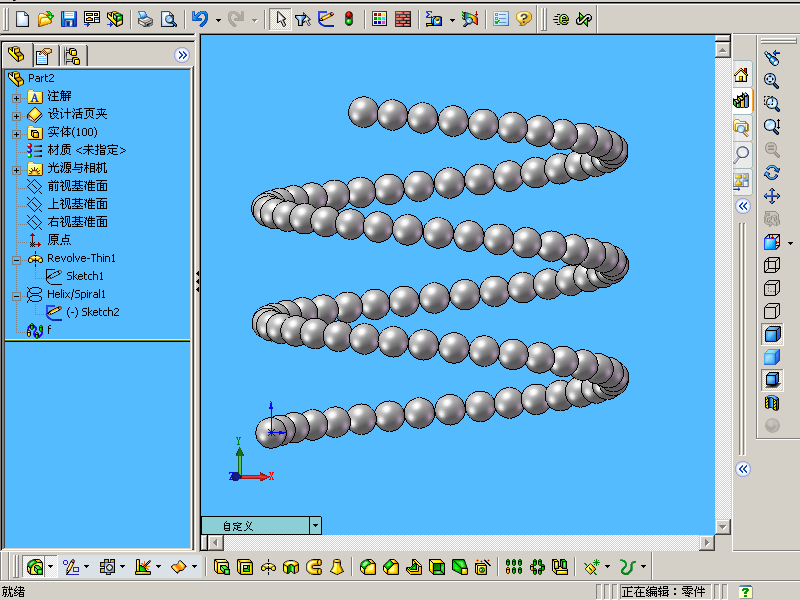The width and height of the screenshot is (800, 600).
Task: Click the Zoom to Fit icon
Action: pyautogui.click(x=771, y=80)
